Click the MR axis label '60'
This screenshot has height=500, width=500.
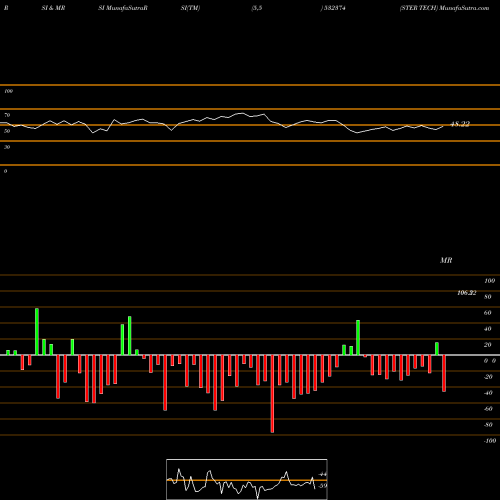click(488, 313)
